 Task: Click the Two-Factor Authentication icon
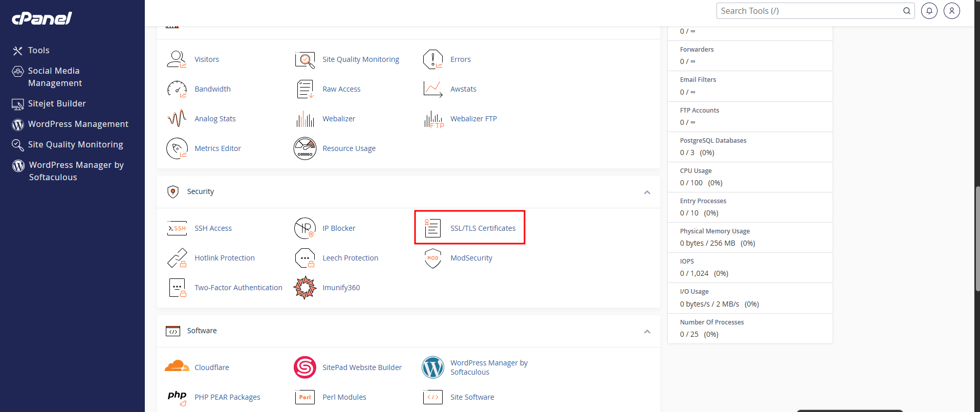click(x=177, y=288)
